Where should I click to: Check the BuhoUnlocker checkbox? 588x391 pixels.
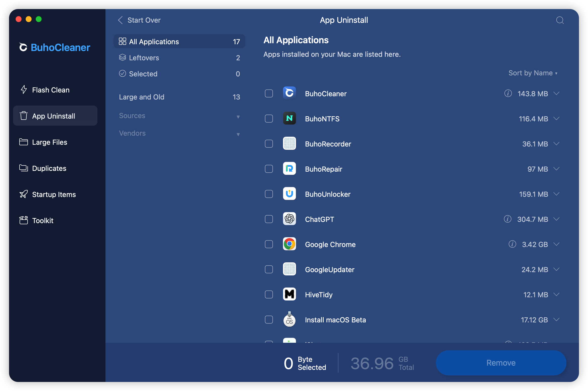[x=269, y=194]
